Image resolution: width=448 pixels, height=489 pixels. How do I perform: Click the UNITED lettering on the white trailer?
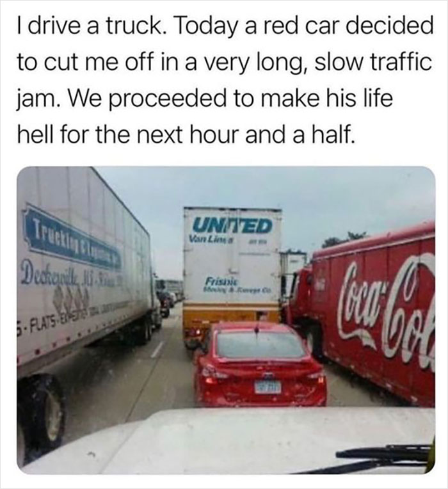233,226
